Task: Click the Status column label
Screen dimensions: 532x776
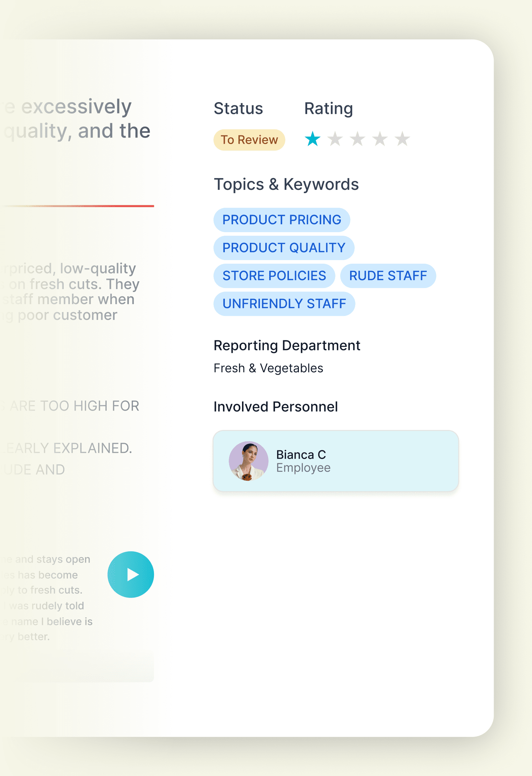Action: tap(238, 108)
